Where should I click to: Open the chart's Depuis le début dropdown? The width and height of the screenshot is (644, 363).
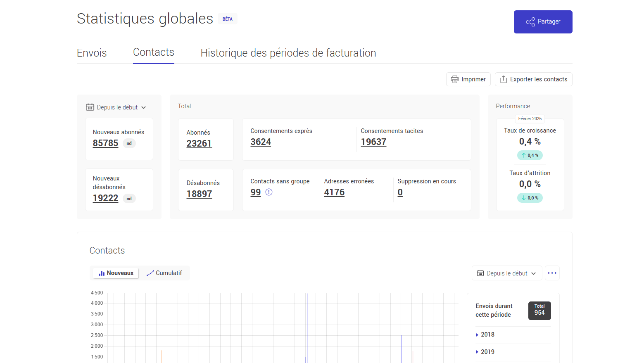coord(507,273)
